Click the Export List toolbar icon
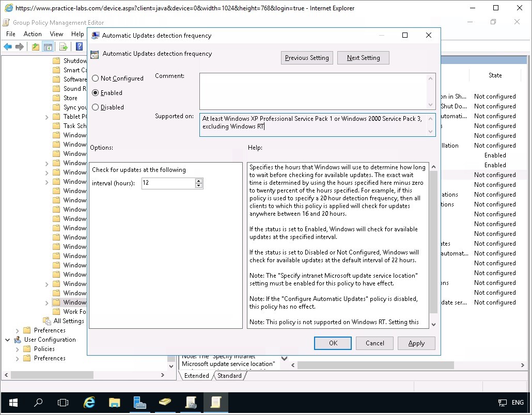Screen dimensions: 532x415 [x=64, y=47]
